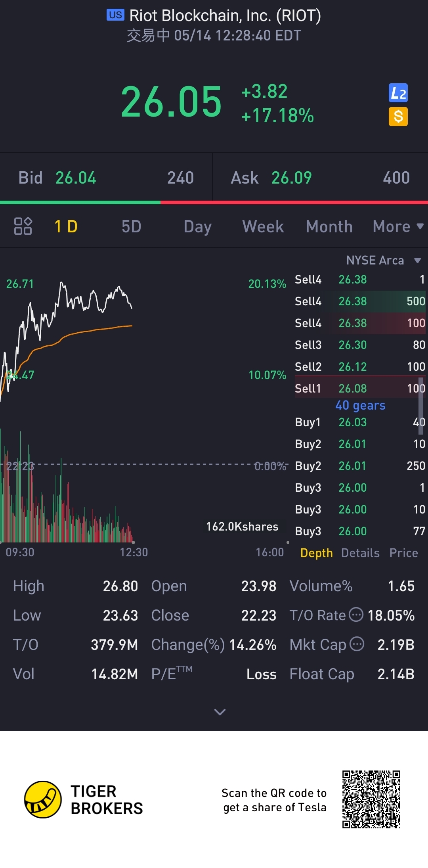Viewport: 428px width, 868px height.
Task: Switch to the 5D chart tab
Action: 131,226
